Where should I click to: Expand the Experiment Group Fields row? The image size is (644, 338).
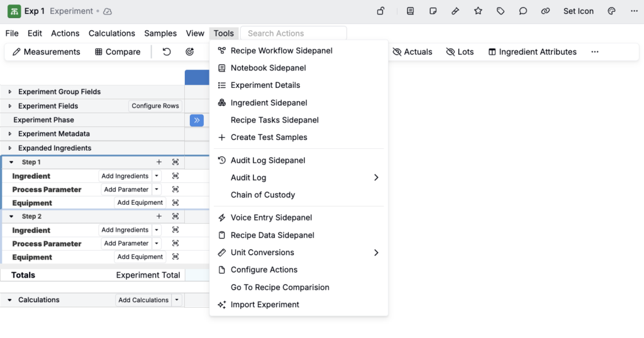coord(9,92)
